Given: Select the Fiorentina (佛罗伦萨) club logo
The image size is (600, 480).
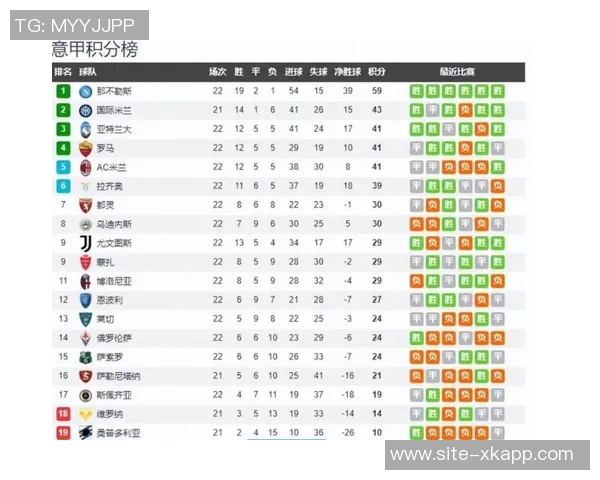Looking at the screenshot, I should point(86,338).
